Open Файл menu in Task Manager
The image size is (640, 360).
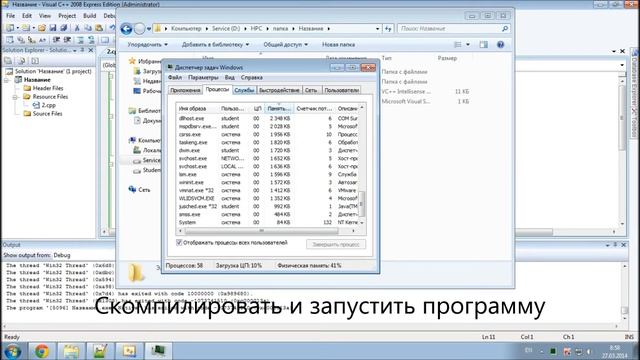[x=175, y=77]
